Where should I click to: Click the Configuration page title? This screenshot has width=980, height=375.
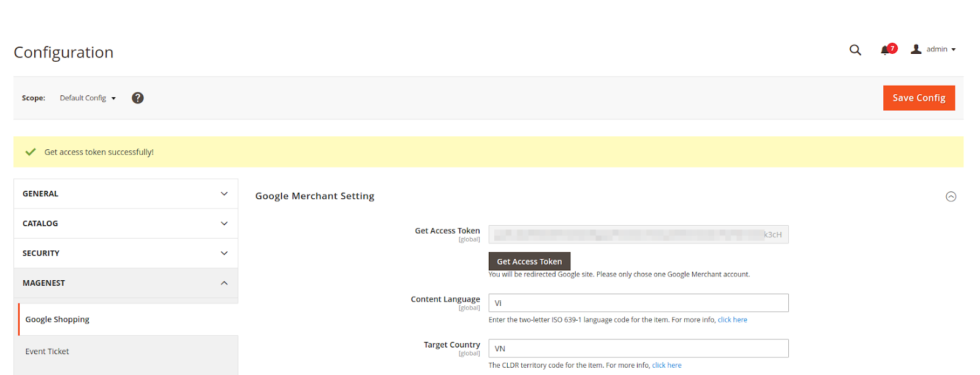coord(64,53)
